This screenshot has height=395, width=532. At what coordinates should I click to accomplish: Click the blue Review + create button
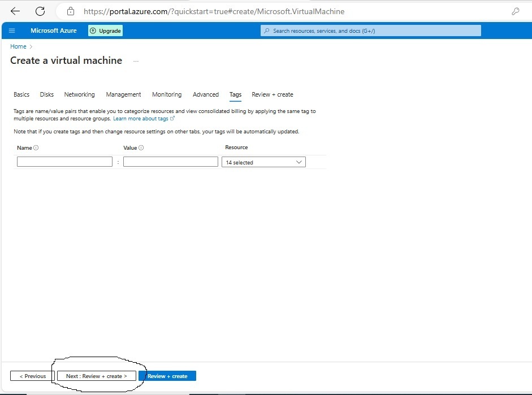pyautogui.click(x=167, y=376)
